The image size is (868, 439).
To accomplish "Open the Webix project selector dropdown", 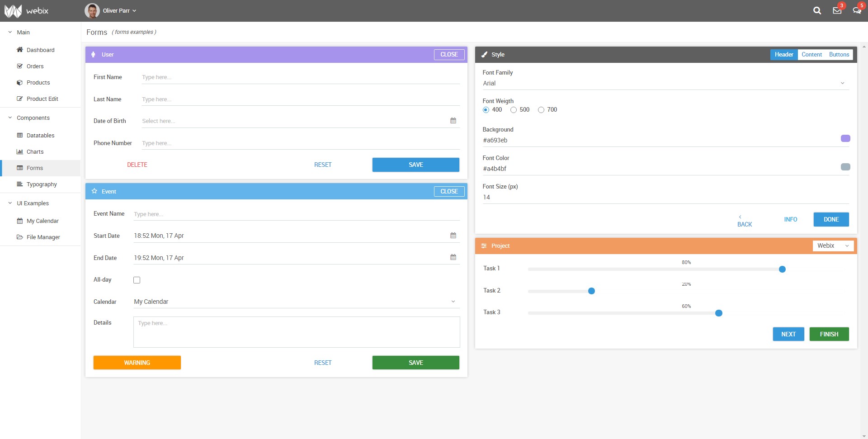I will [833, 245].
